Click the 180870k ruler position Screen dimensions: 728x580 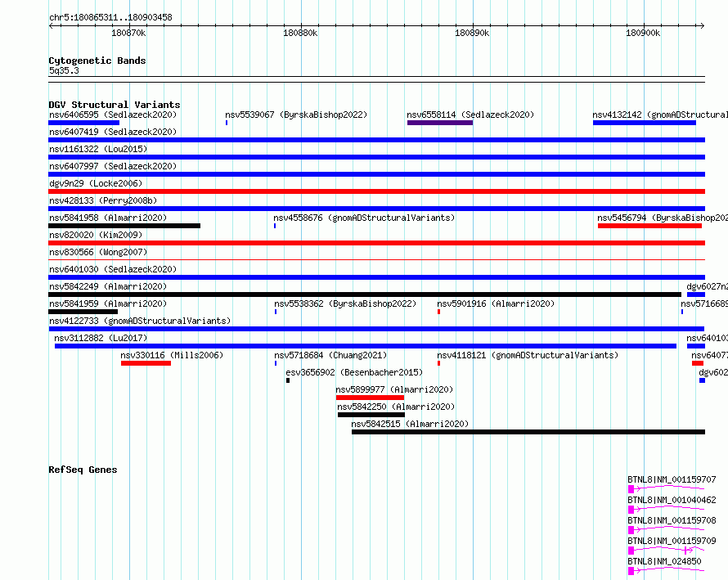pos(128,33)
